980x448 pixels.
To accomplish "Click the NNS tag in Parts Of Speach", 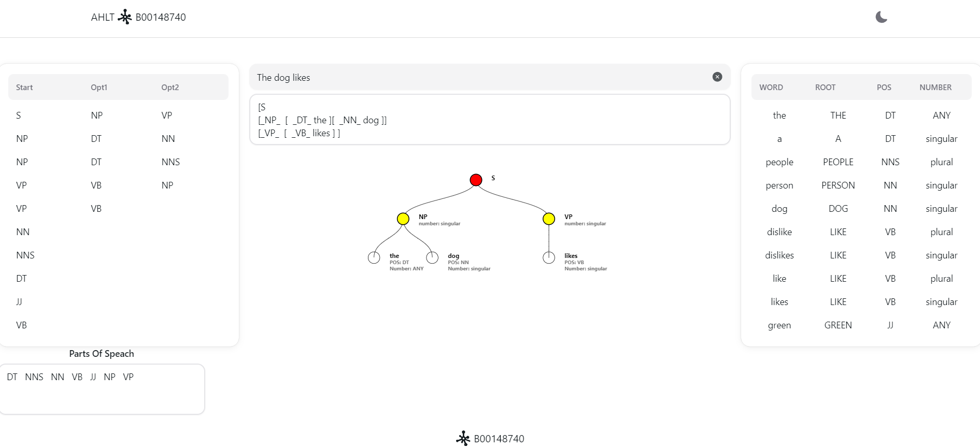I will tap(34, 377).
